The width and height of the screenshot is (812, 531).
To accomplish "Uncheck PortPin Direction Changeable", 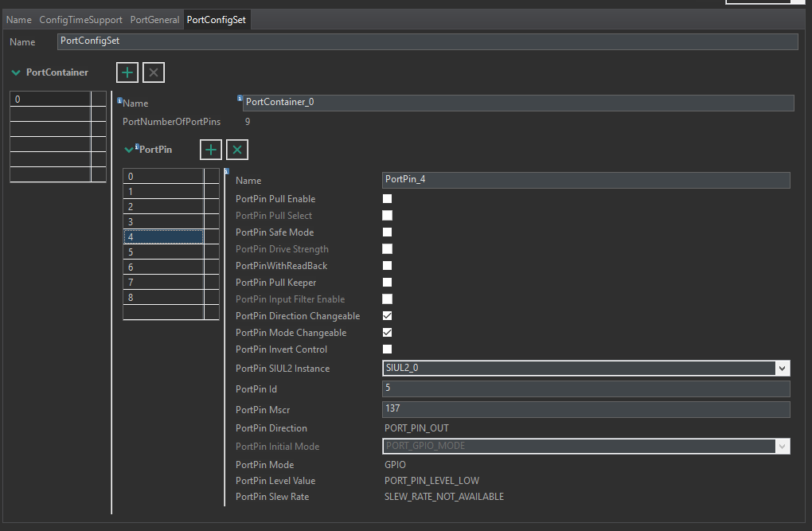I will (388, 316).
